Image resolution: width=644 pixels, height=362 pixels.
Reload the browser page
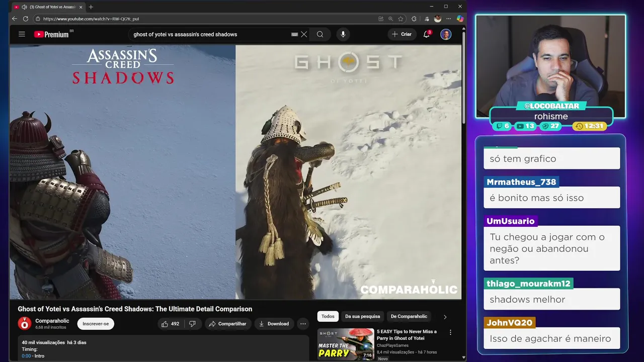pos(25,19)
